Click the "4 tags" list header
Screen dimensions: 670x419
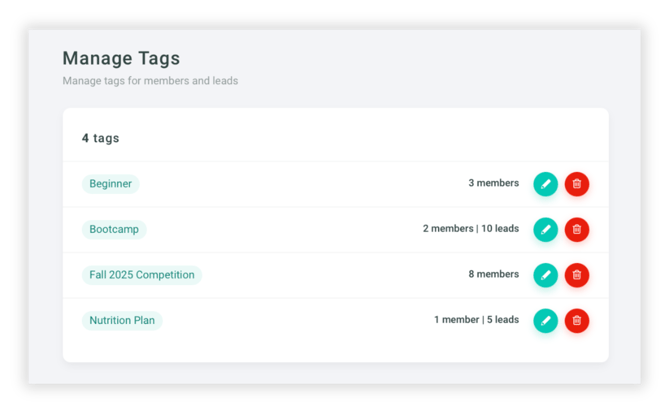point(100,138)
